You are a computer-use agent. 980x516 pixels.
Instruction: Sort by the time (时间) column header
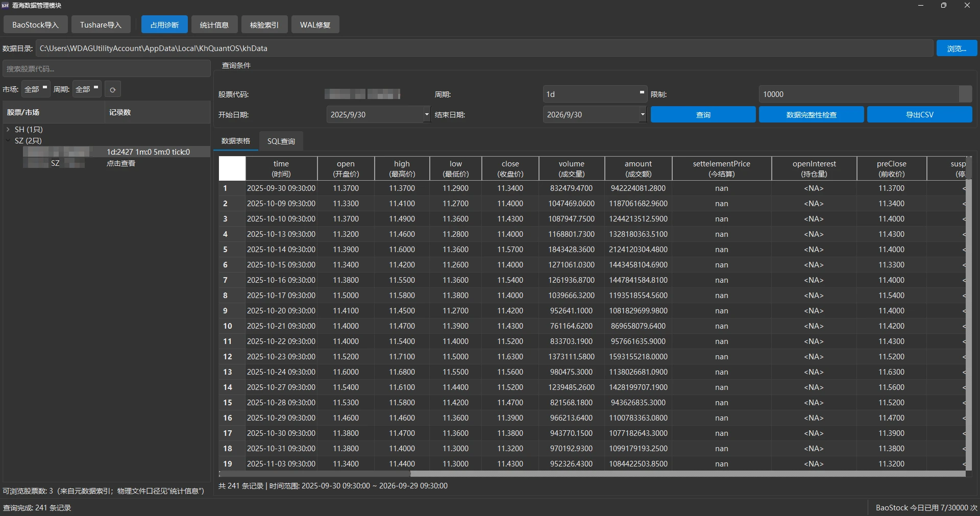coord(281,168)
